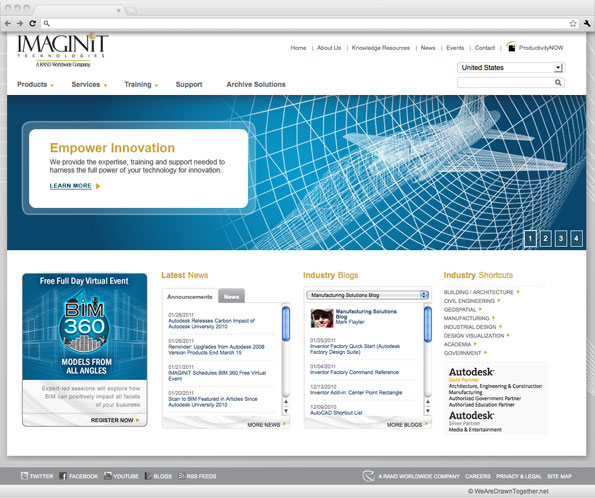The width and height of the screenshot is (595, 498).
Task: Open the MORE BLOGS link
Action: pyautogui.click(x=405, y=425)
